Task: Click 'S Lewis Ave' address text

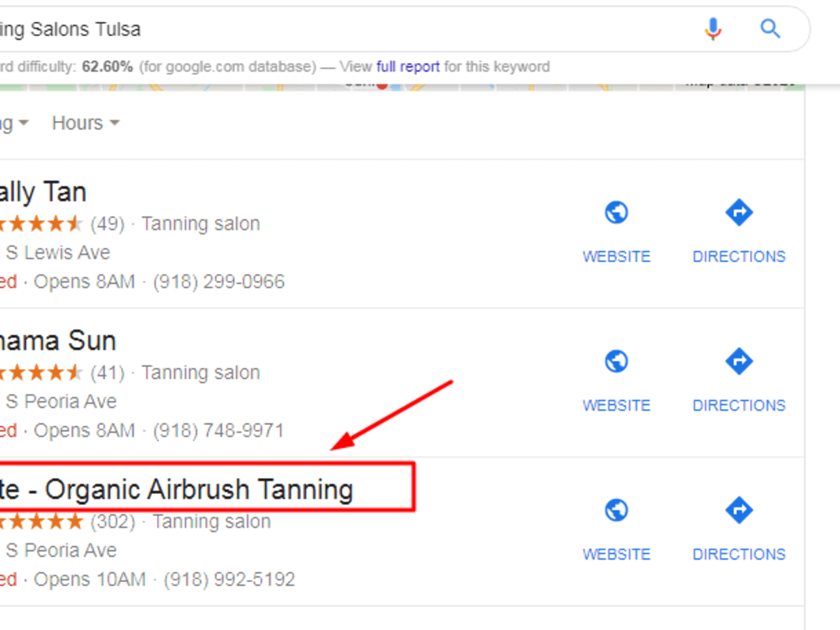Action: [x=58, y=252]
